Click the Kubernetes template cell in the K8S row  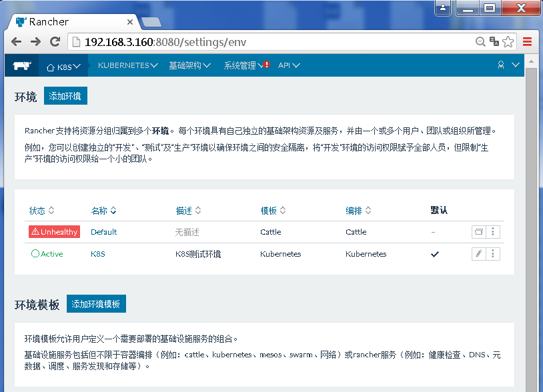[x=280, y=254]
